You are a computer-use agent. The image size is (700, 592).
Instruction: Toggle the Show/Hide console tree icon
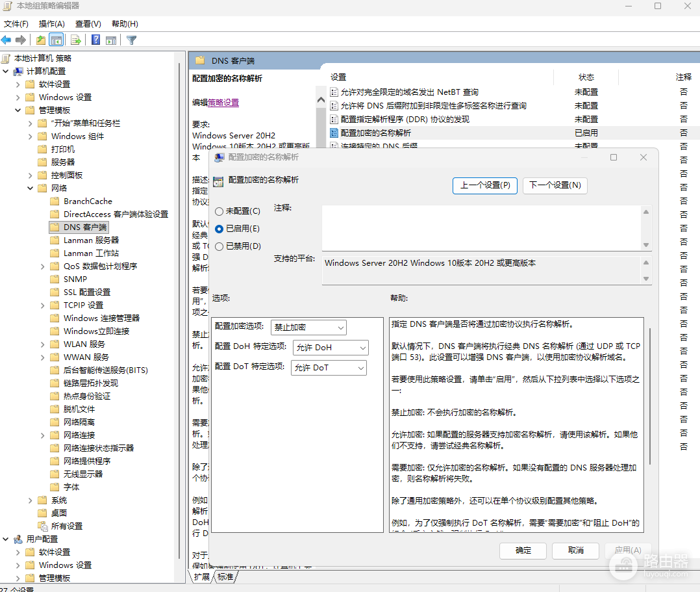point(56,40)
